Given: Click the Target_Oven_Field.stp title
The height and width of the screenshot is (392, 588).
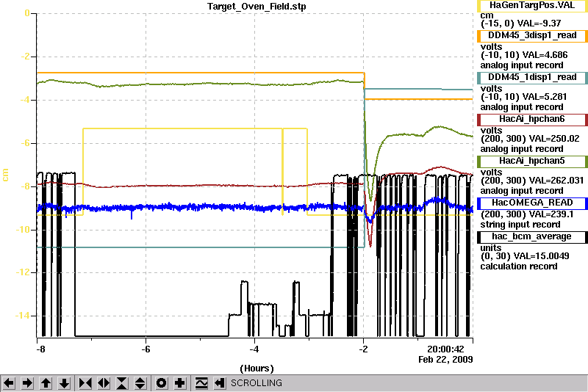Looking at the screenshot, I should point(257,7).
